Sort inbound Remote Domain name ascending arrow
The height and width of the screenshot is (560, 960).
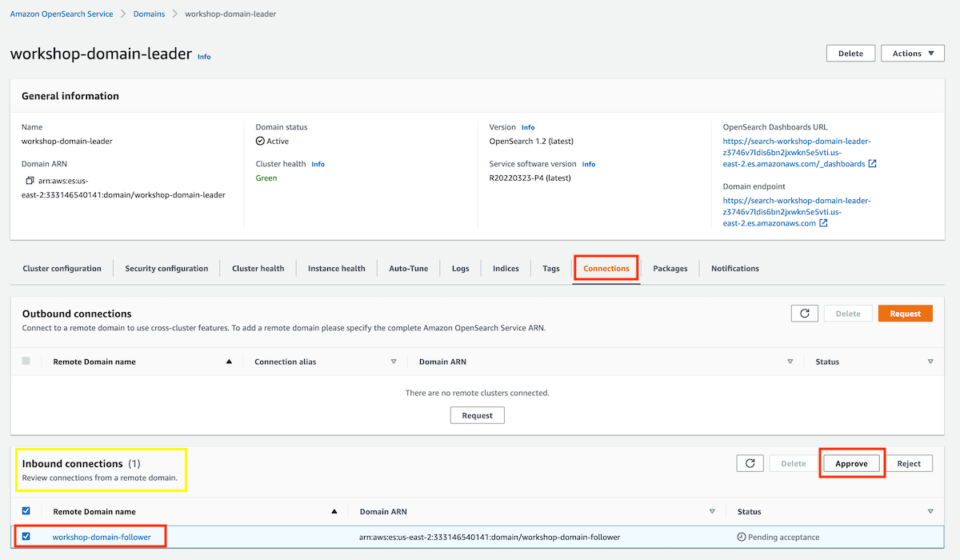(334, 511)
